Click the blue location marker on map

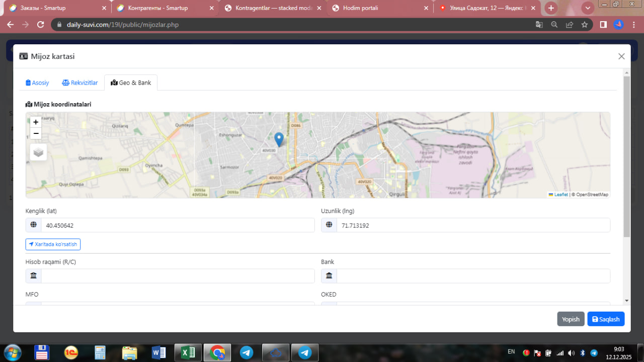click(x=279, y=139)
